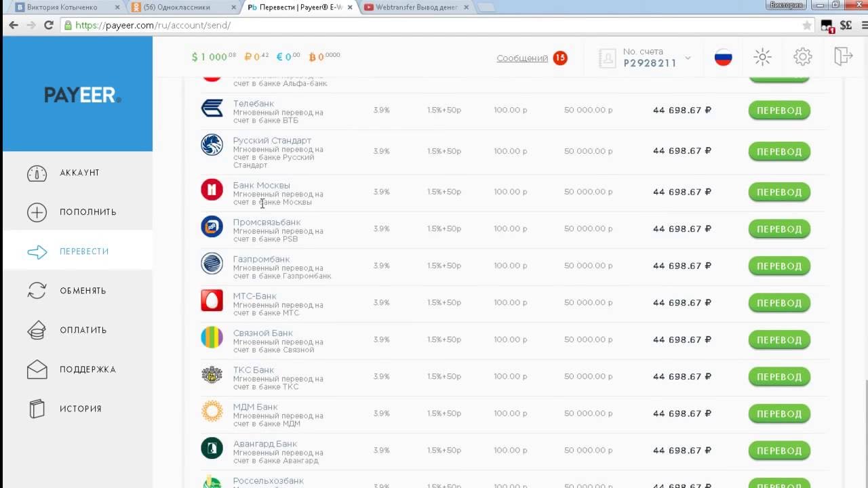Click the Банк Москвы red logo
This screenshot has width=868, height=488.
(212, 190)
